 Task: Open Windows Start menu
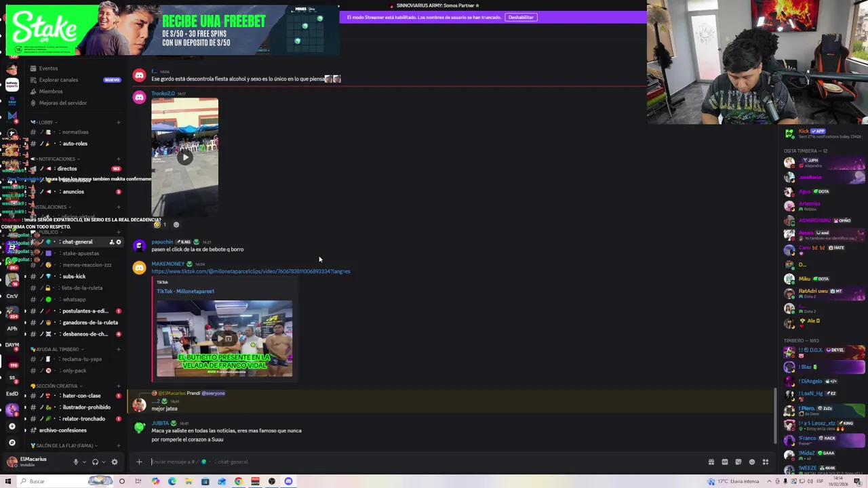pos(7,481)
